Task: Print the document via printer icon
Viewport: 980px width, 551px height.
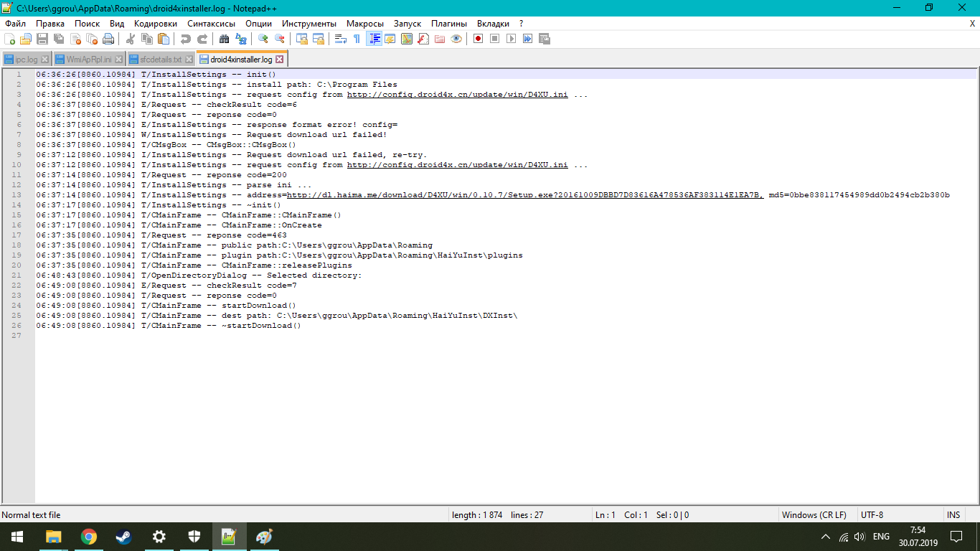Action: click(x=108, y=39)
